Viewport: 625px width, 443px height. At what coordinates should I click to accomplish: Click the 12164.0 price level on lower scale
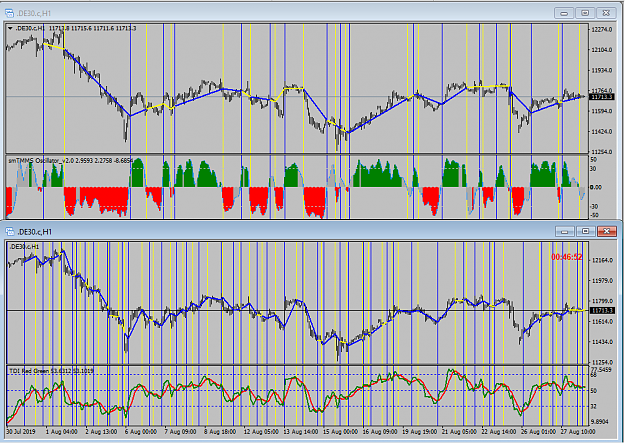coord(602,260)
